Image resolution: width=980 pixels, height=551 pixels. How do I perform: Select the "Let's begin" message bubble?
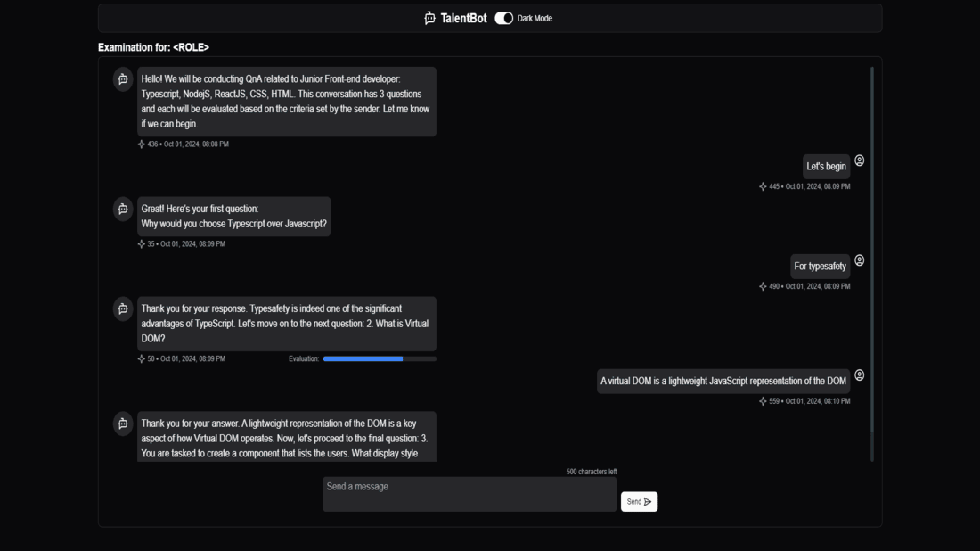826,167
